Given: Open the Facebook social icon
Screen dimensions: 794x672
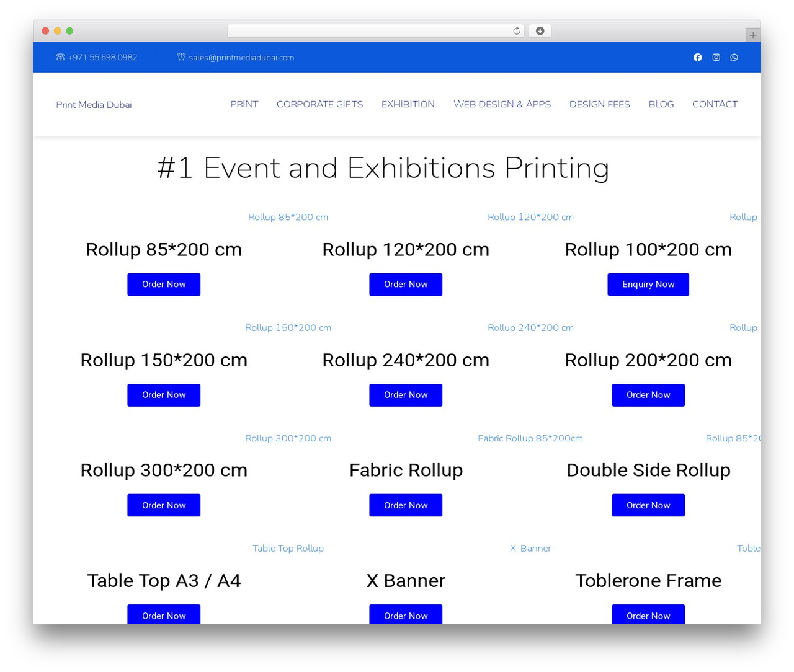Looking at the screenshot, I should tap(698, 57).
